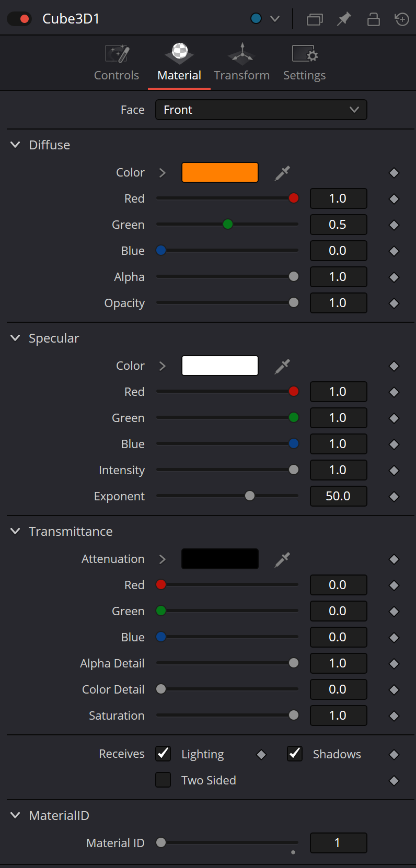The image size is (416, 868).
Task: Add keyframe for Shadows
Action: point(394,755)
